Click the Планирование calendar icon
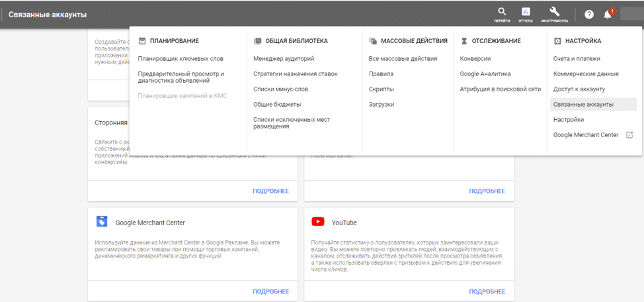This screenshot has height=302, width=644. 142,41
